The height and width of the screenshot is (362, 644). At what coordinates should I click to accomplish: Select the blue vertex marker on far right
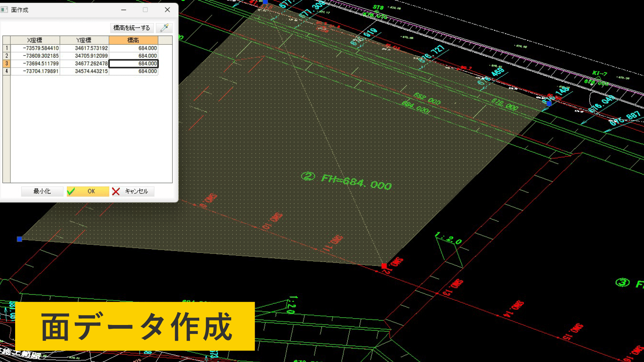[550, 103]
